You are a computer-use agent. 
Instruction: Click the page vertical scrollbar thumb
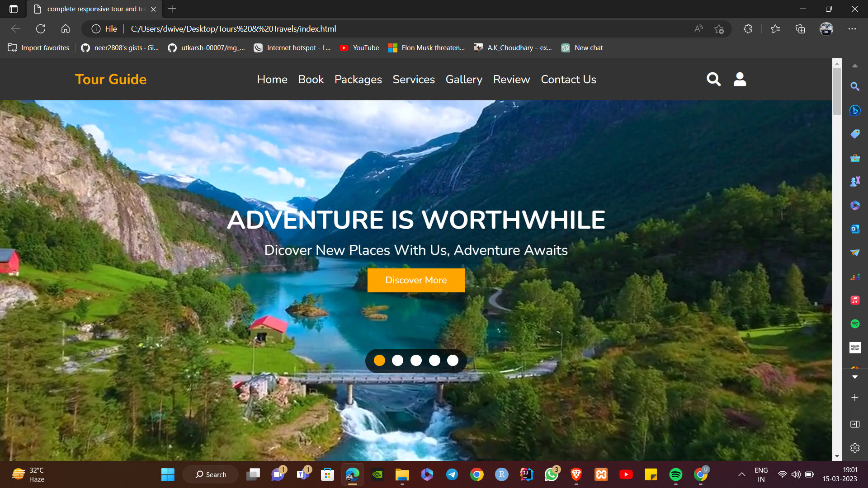[x=837, y=90]
